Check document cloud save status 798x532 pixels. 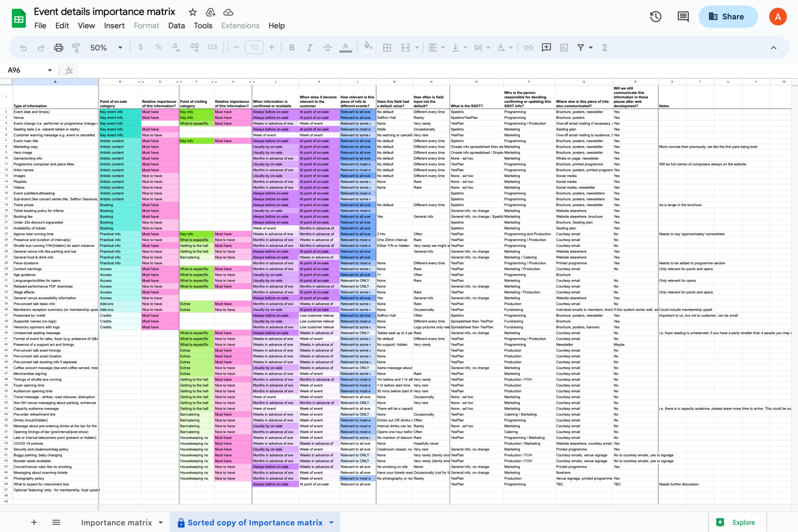pos(228,12)
